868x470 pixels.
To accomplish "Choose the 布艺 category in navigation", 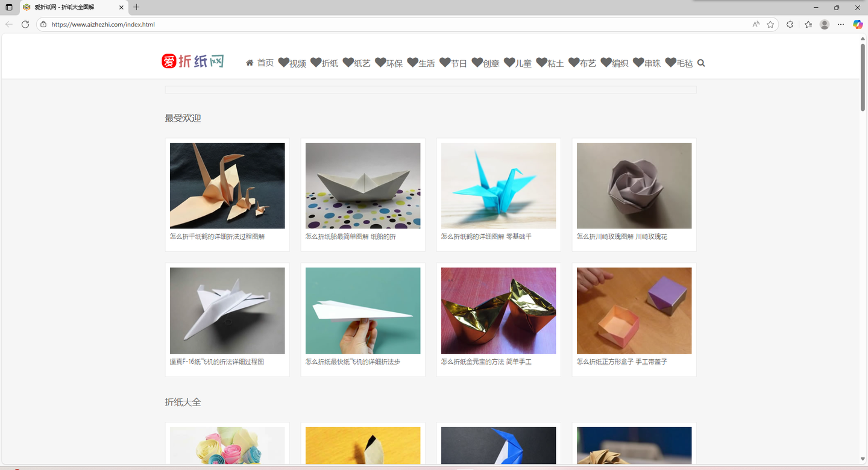I will [582, 63].
